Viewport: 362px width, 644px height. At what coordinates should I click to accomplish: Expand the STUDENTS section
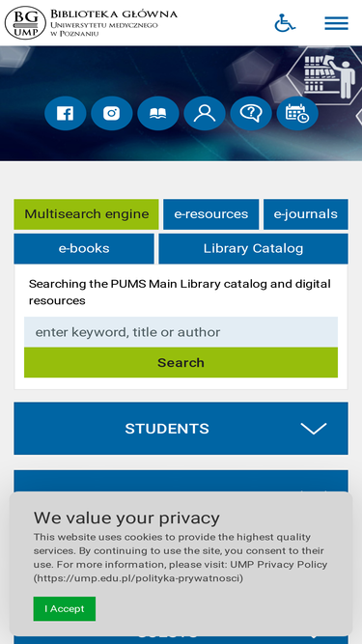point(181,429)
